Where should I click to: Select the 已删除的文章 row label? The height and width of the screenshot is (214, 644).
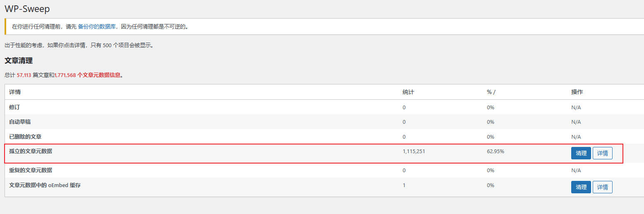[25, 137]
